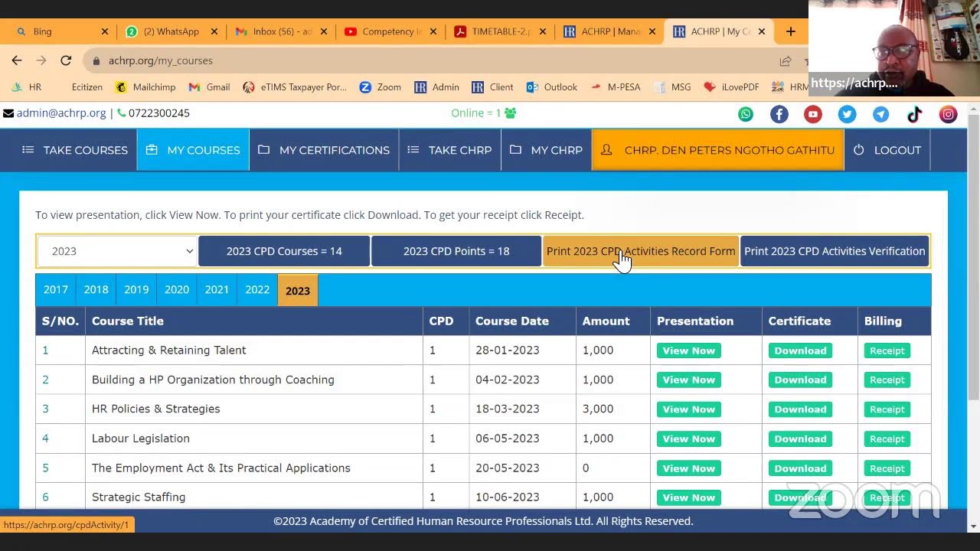Open the Admin bookmark
The width and height of the screenshot is (980, 551).
coord(436,87)
